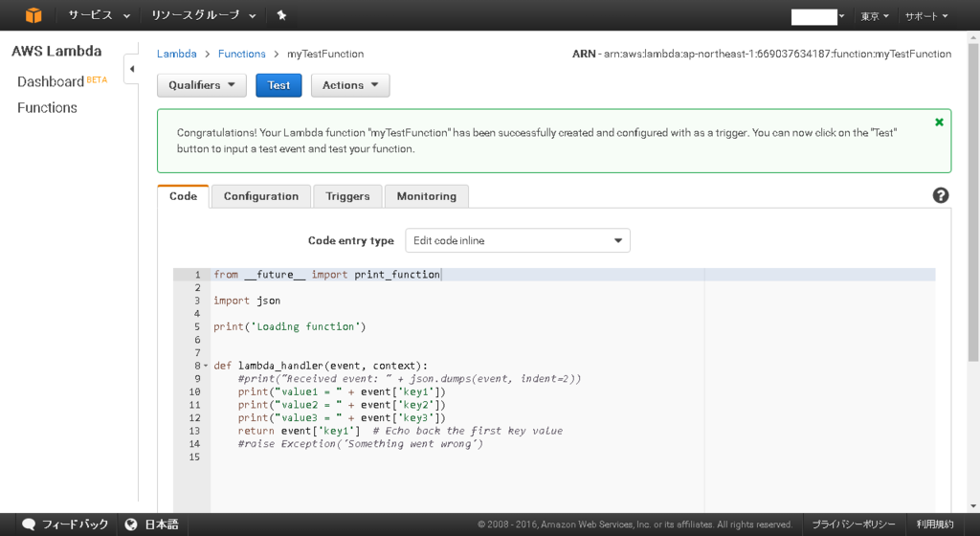Click the print('Loading function') line
This screenshot has width=980, height=536.
click(289, 326)
